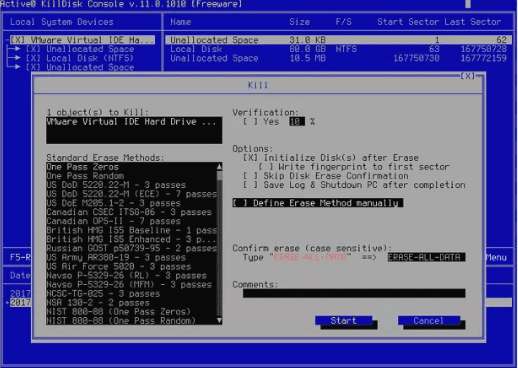
Task: Select NSA 130-2 2 passes method
Action: (x=131, y=303)
